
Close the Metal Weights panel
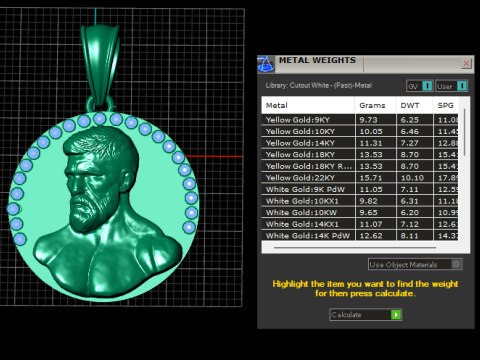click(x=466, y=63)
